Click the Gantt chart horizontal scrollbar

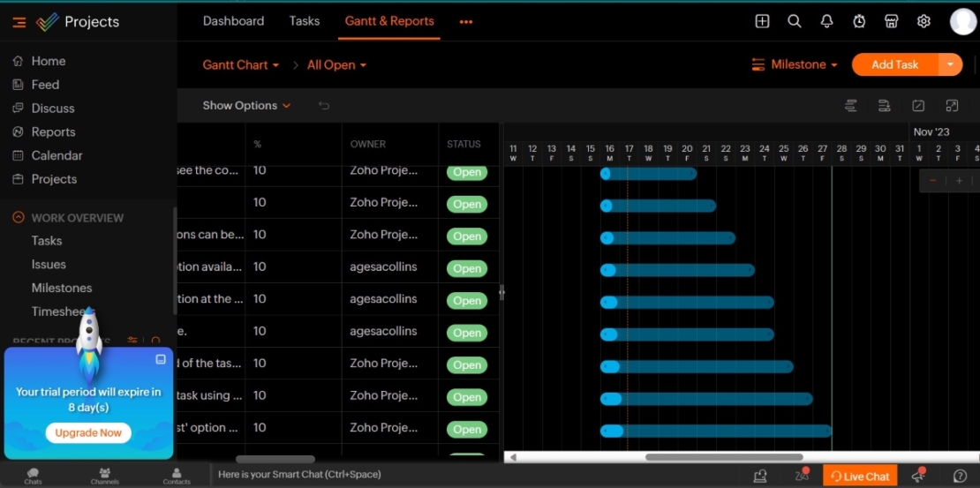point(724,457)
